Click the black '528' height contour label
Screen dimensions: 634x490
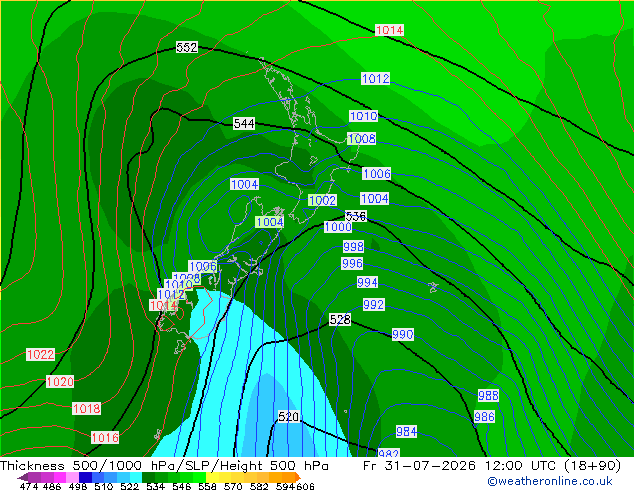tap(340, 320)
